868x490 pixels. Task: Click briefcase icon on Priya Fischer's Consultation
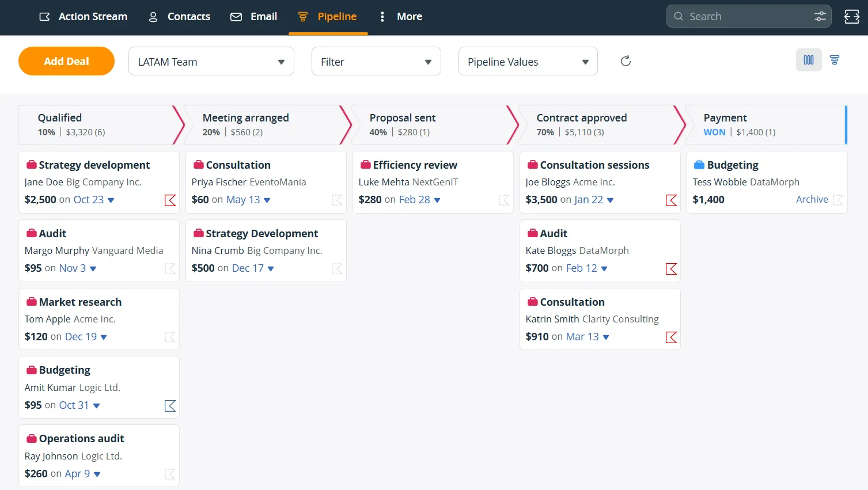[199, 165]
